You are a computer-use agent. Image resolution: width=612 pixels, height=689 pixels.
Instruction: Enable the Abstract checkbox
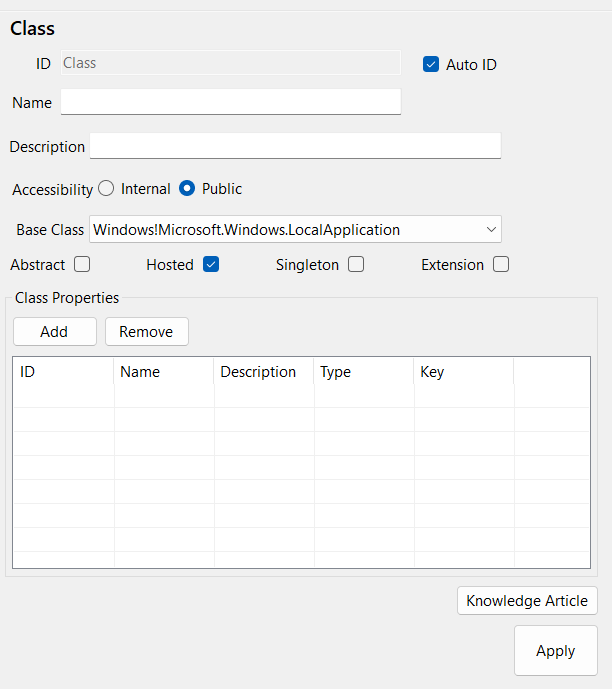click(82, 265)
